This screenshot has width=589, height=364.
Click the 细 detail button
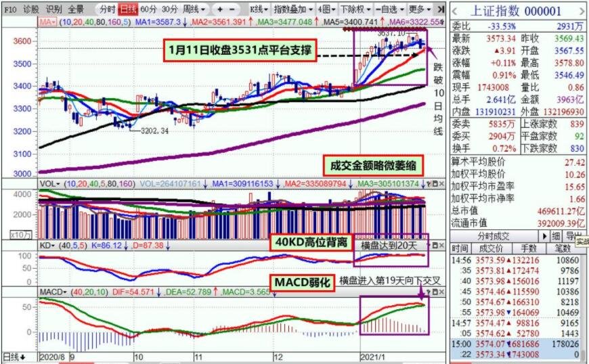[x=556, y=236]
